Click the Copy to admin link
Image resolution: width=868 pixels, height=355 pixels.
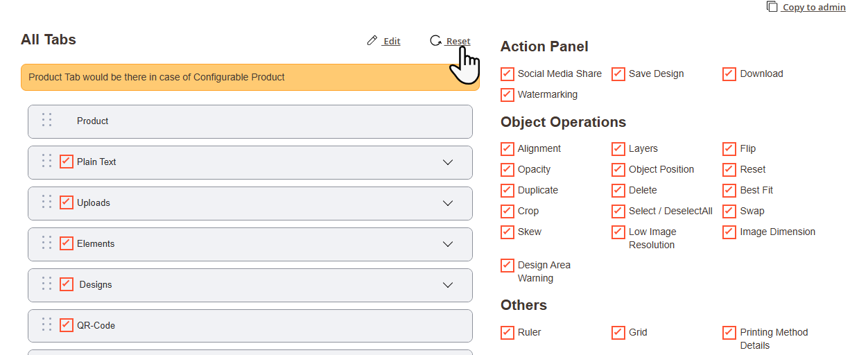814,8
